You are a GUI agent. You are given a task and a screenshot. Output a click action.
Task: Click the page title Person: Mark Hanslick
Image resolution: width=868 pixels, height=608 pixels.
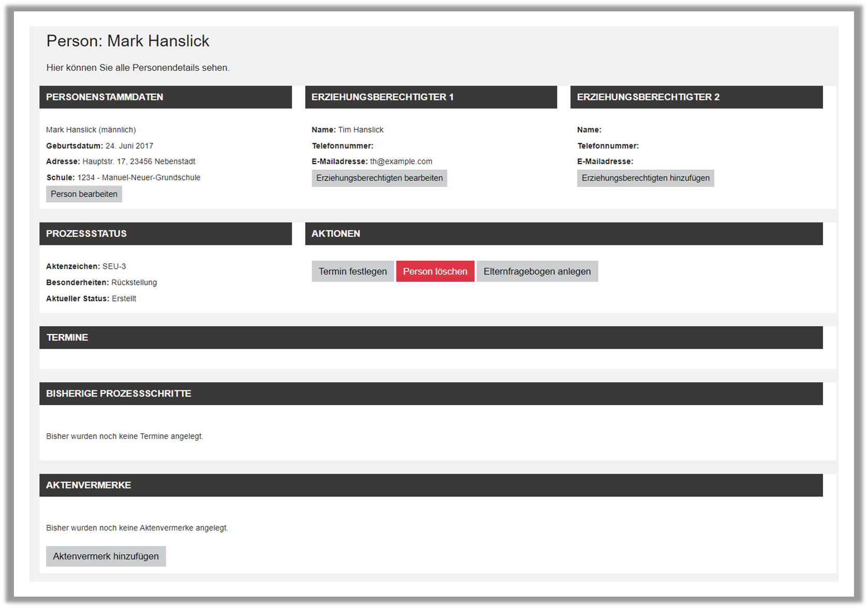pos(128,41)
